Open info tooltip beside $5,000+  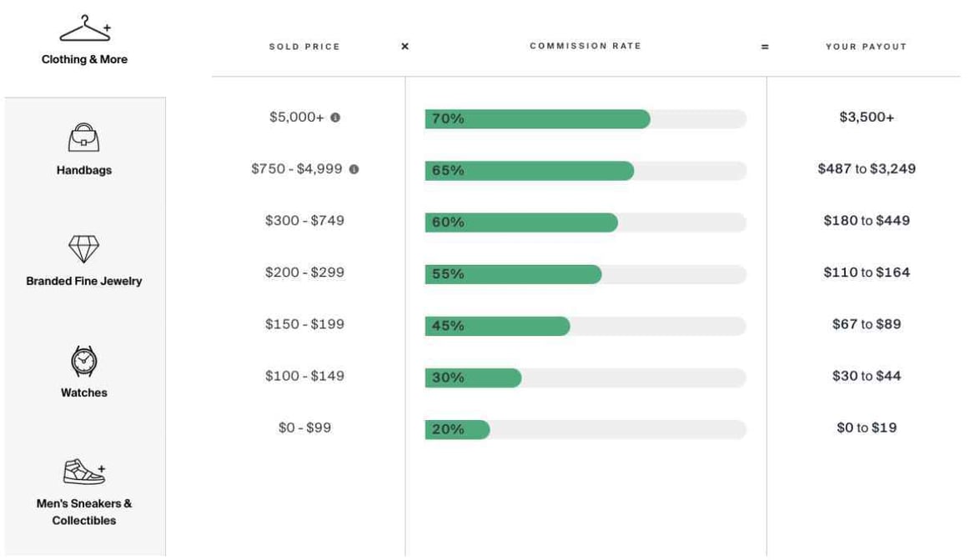click(335, 117)
